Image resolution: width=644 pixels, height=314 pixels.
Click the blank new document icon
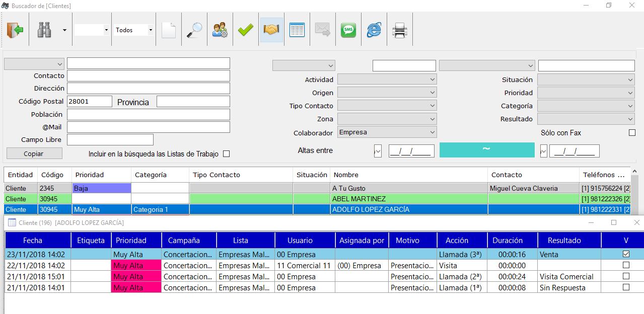(x=169, y=30)
